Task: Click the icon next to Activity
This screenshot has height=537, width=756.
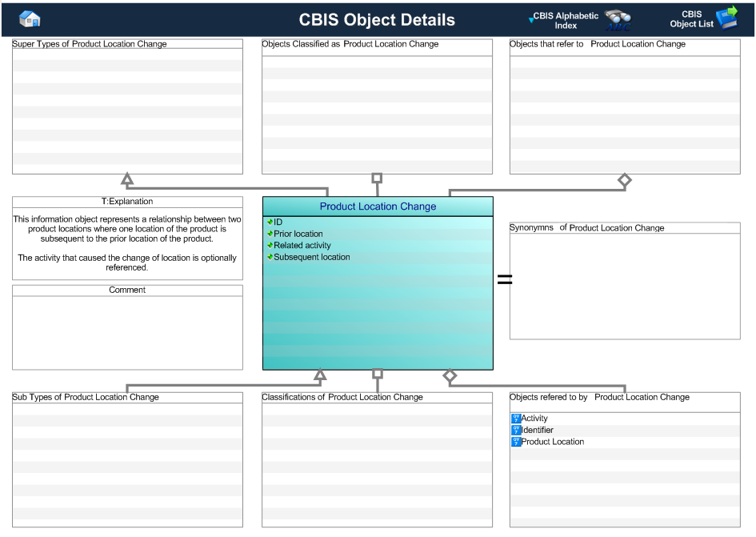Action: (x=516, y=419)
